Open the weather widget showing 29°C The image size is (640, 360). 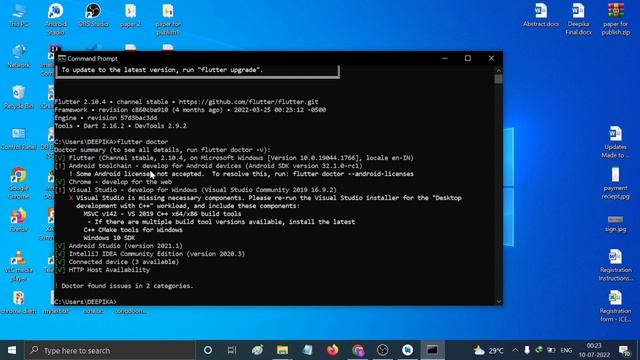(x=489, y=350)
